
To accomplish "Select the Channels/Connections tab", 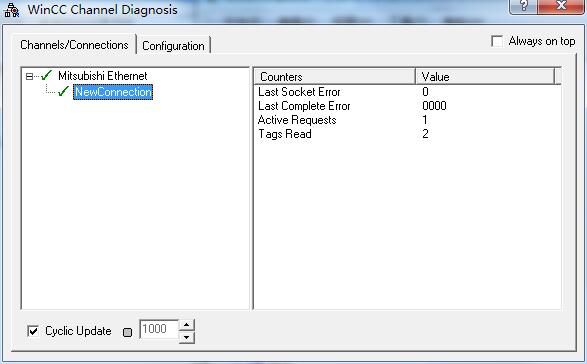I will (x=74, y=45).
